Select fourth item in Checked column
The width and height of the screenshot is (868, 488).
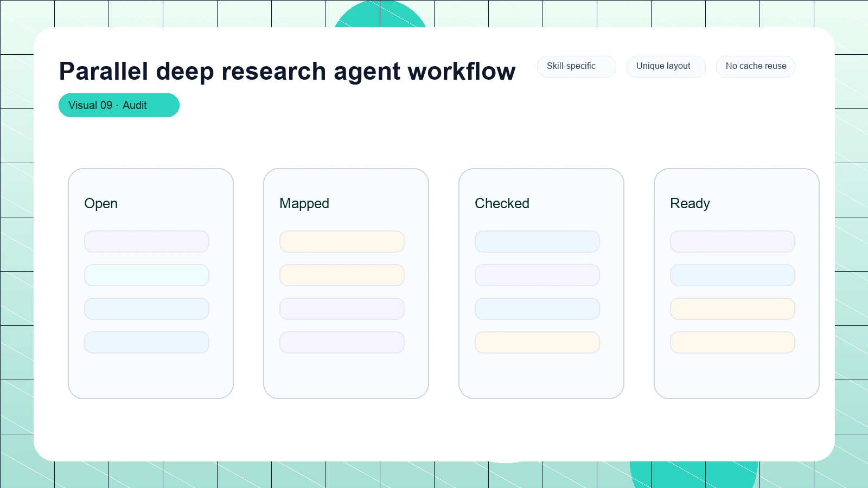pos(537,342)
